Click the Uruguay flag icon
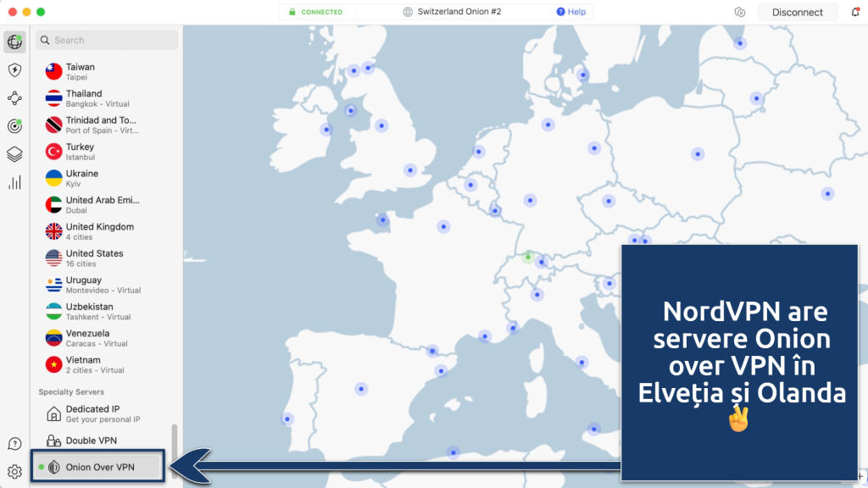The height and width of the screenshot is (488, 868). (x=53, y=285)
